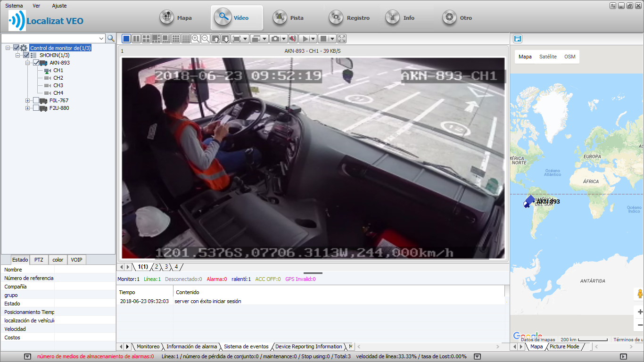The image size is (644, 362).
Task: Check the F2U-880 vehicle checkbox
Action: (x=36, y=108)
